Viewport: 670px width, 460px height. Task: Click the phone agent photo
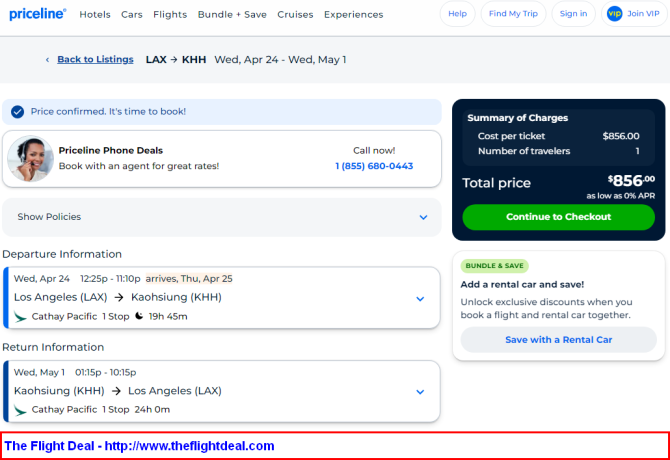(30, 159)
